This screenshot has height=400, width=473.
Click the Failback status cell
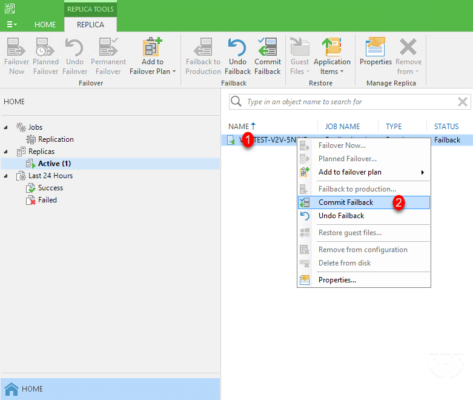[x=447, y=140]
